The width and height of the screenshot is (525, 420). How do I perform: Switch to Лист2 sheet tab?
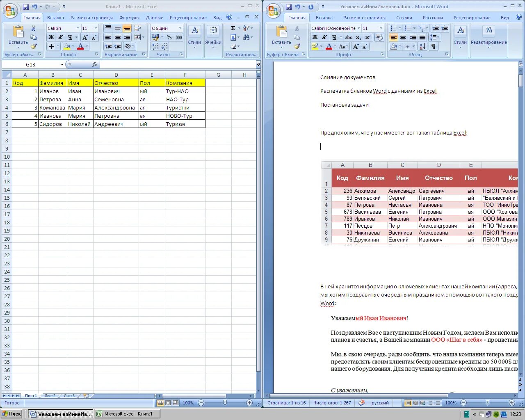coord(50,396)
